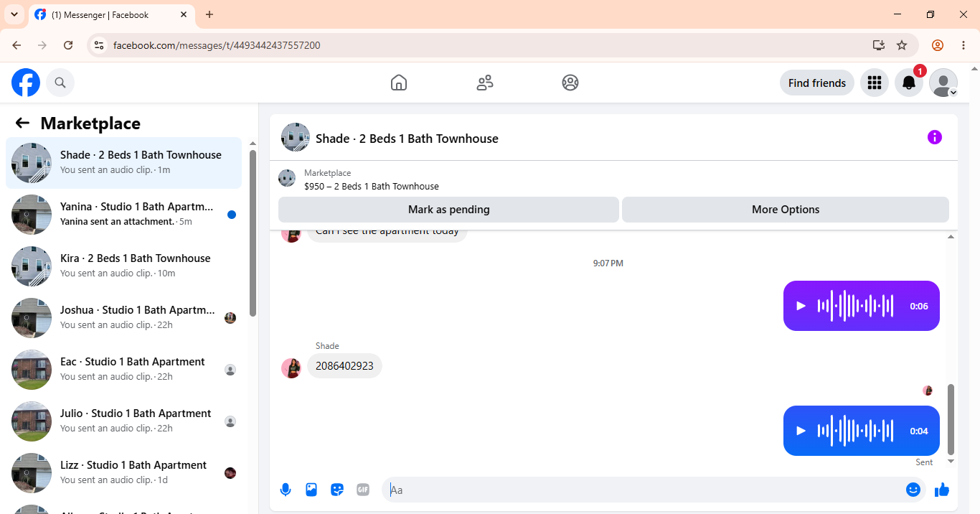Open conversation info purple icon
This screenshot has width=980, height=514.
(934, 137)
